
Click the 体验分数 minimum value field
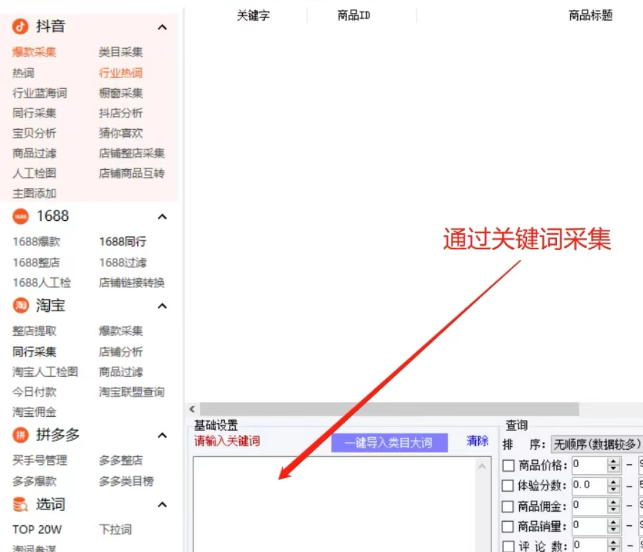pos(590,485)
